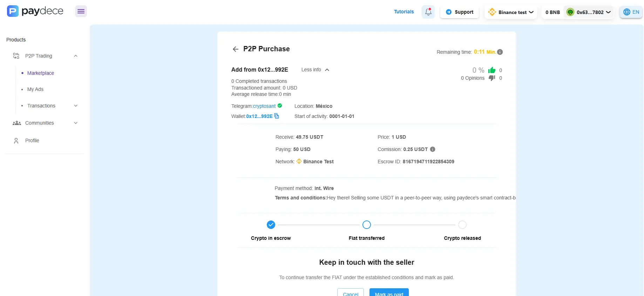The width and height of the screenshot is (644, 296).
Task: Click the Crypto released step circle
Action: (x=462, y=225)
